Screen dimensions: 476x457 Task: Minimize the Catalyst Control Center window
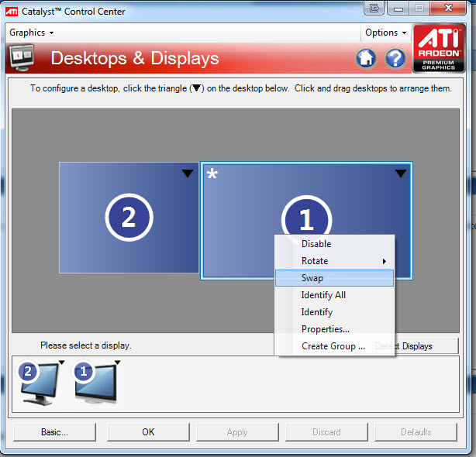point(398,8)
